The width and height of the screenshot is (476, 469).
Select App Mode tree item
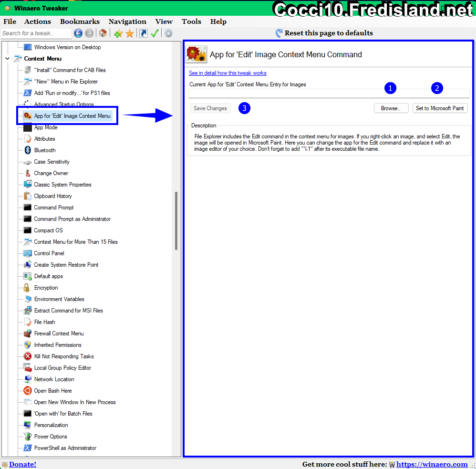[46, 127]
